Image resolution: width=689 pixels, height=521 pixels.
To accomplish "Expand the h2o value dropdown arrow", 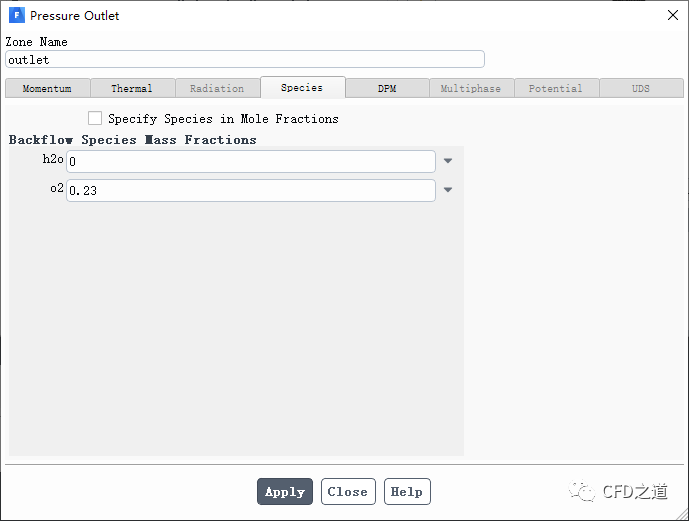I will point(448,161).
